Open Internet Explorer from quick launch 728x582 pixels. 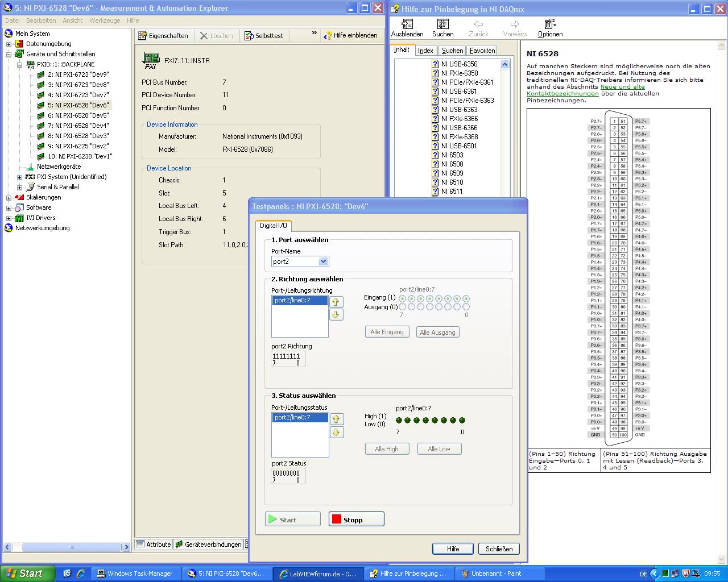pos(81,573)
